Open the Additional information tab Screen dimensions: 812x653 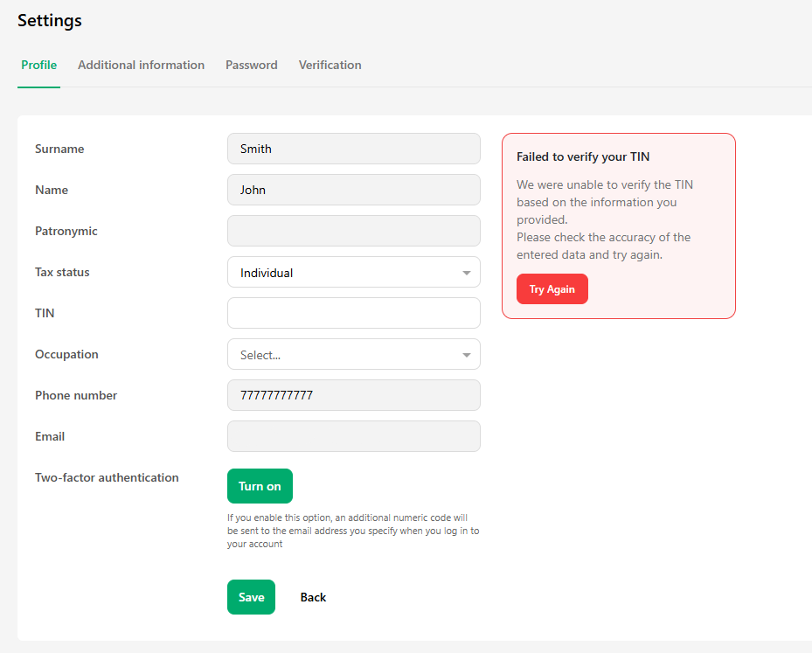tap(141, 66)
